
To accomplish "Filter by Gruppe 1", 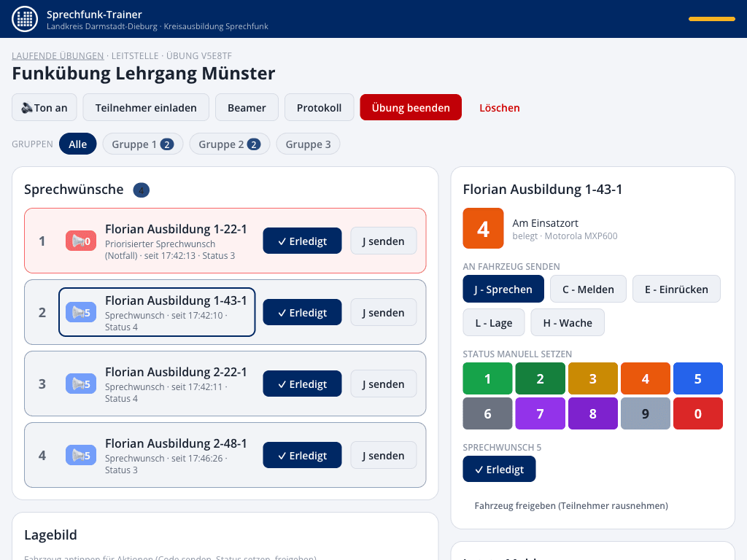I will (x=143, y=144).
